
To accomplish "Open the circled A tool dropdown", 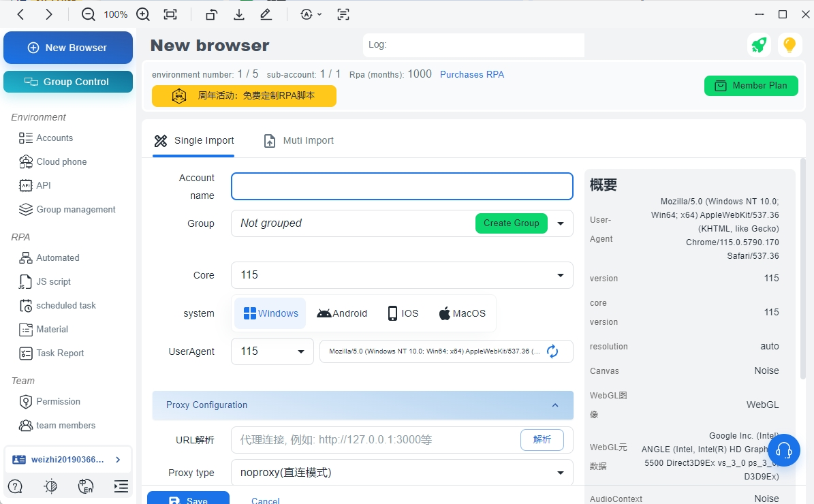I will (311, 14).
